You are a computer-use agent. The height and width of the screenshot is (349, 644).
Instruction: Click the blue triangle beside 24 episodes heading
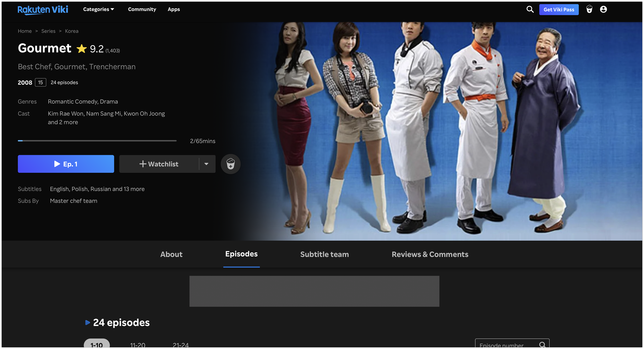point(88,323)
